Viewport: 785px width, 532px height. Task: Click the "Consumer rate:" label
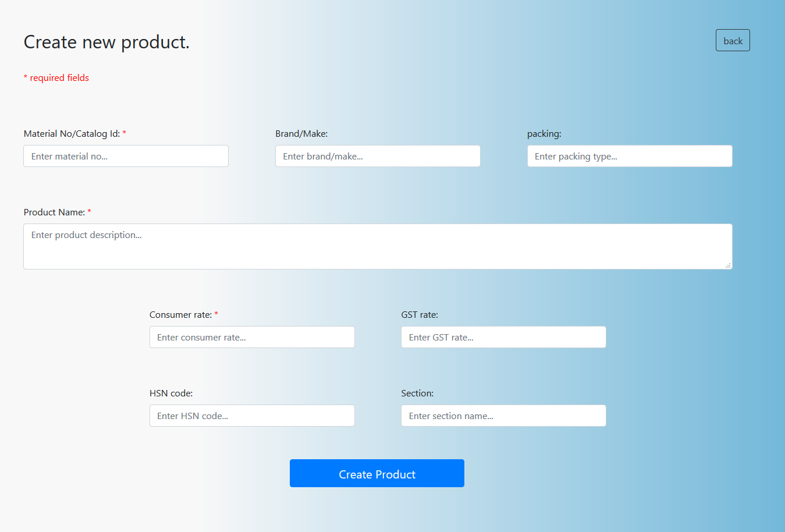point(180,315)
